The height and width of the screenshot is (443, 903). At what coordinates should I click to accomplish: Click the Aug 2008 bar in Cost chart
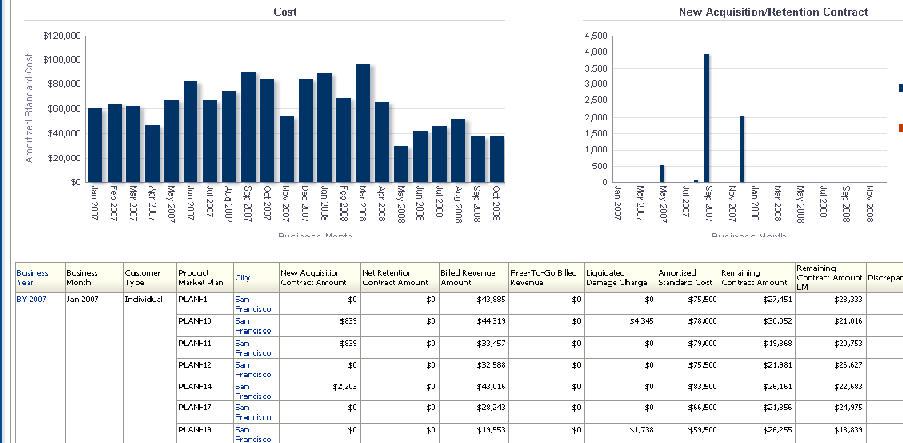458,151
